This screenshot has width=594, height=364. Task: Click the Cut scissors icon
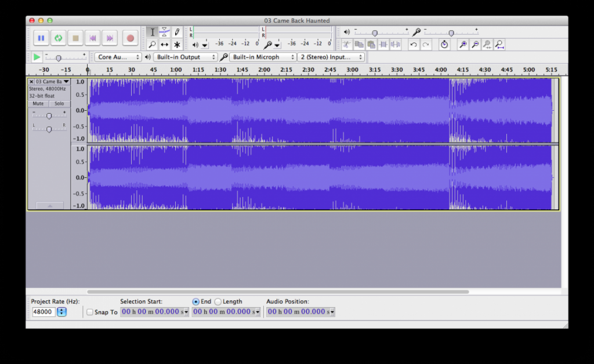[x=347, y=45]
